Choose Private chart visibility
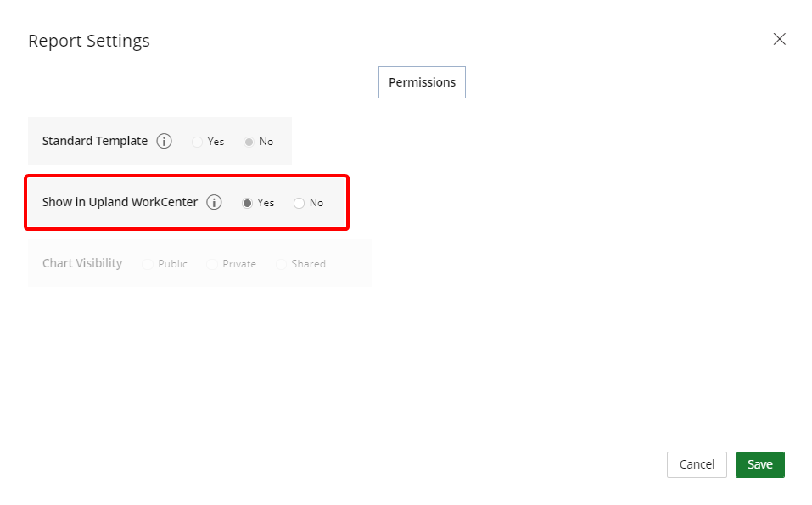The height and width of the screenshot is (505, 812). pos(212,264)
